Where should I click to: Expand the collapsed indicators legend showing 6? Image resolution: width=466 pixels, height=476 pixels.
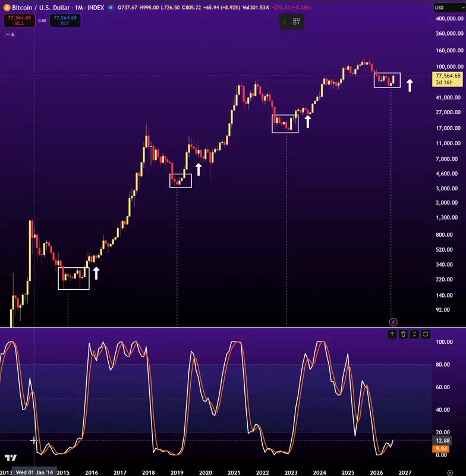pyautogui.click(x=10, y=35)
